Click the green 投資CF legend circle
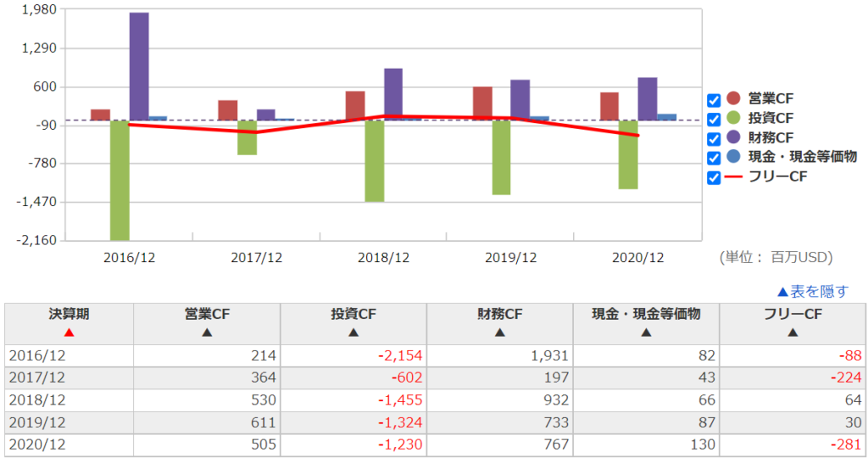 (733, 117)
